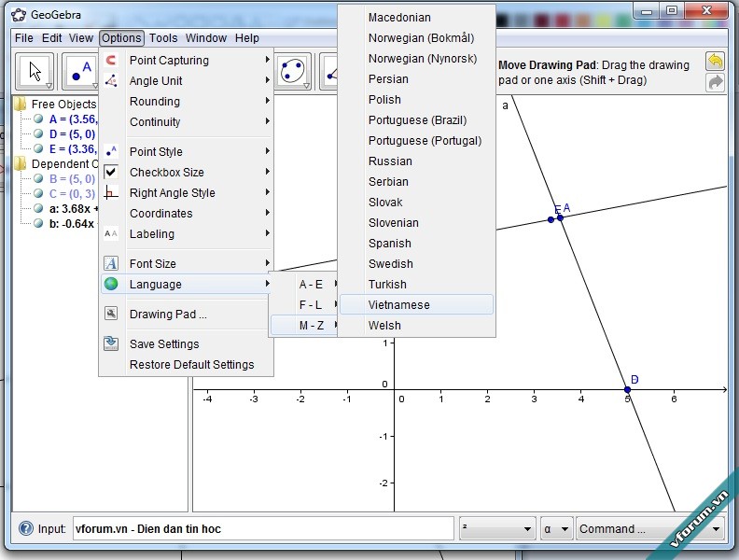
Task: Open the A - E language group
Action: tap(304, 285)
